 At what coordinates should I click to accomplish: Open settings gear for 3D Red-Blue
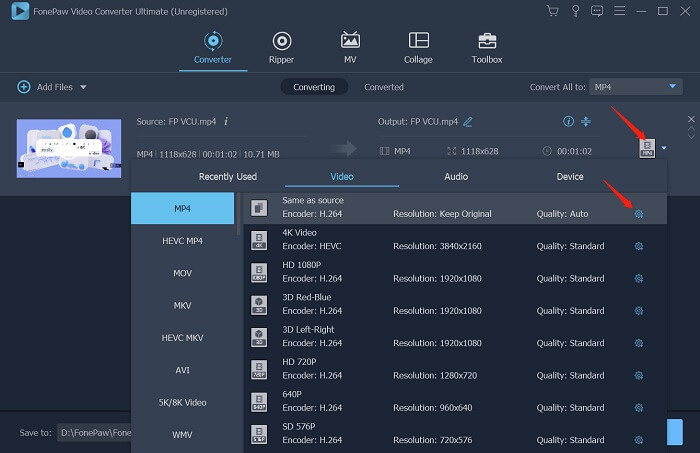pos(639,311)
